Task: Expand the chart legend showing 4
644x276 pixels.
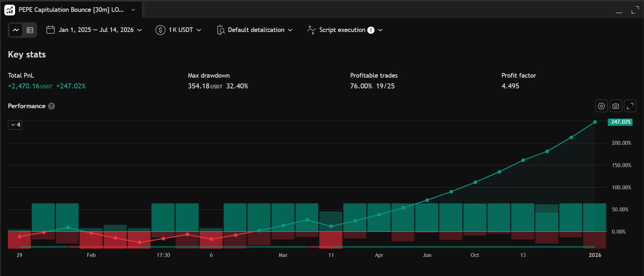Action: pyautogui.click(x=15, y=125)
